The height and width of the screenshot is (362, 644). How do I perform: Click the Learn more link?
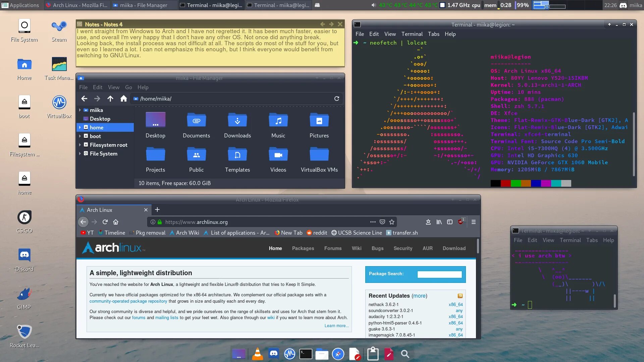pyautogui.click(x=336, y=326)
